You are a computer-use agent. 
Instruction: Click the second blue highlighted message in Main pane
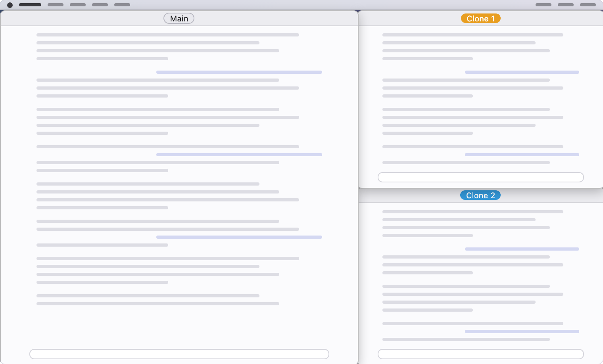click(239, 155)
